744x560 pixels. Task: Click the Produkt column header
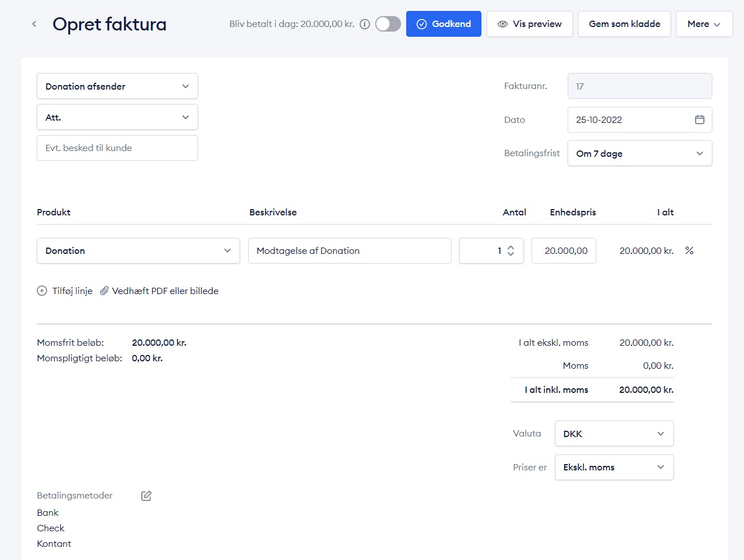click(53, 213)
